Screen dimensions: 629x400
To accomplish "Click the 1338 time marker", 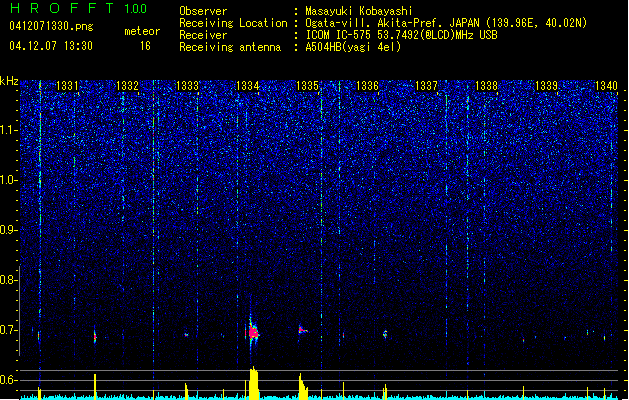I will 487,86.
